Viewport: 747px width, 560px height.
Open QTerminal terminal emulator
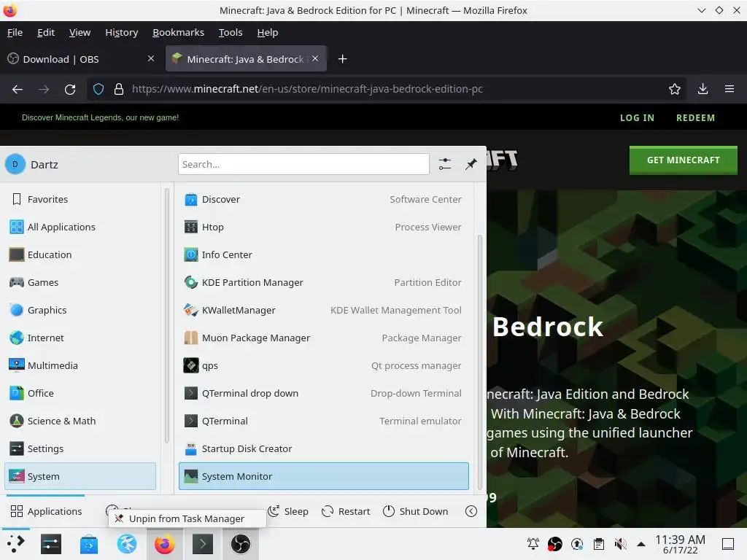323,421
